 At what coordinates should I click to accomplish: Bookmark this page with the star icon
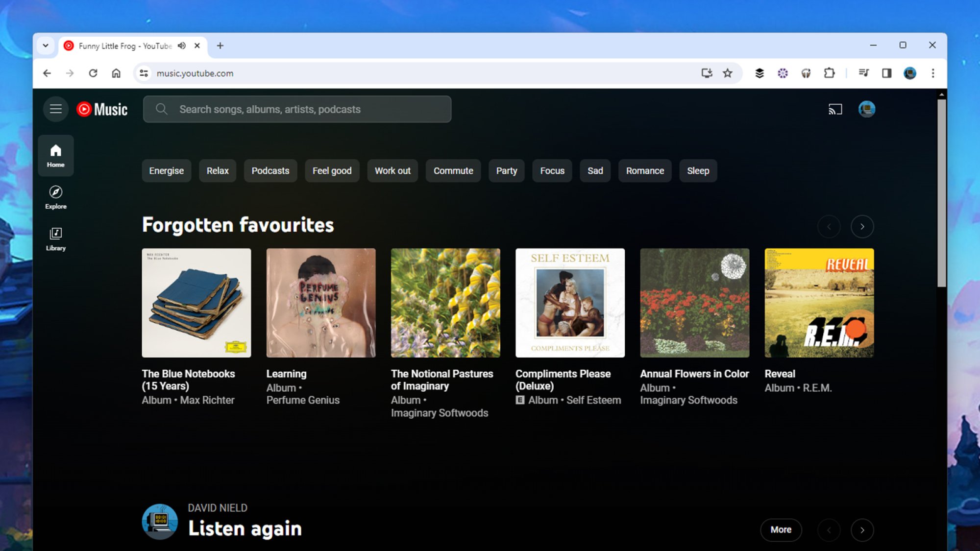[x=728, y=73]
